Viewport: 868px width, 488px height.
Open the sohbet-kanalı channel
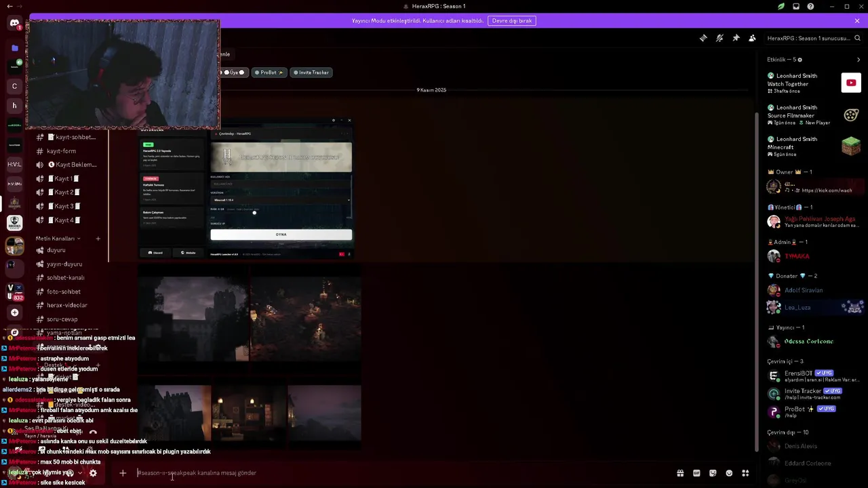(x=68, y=278)
